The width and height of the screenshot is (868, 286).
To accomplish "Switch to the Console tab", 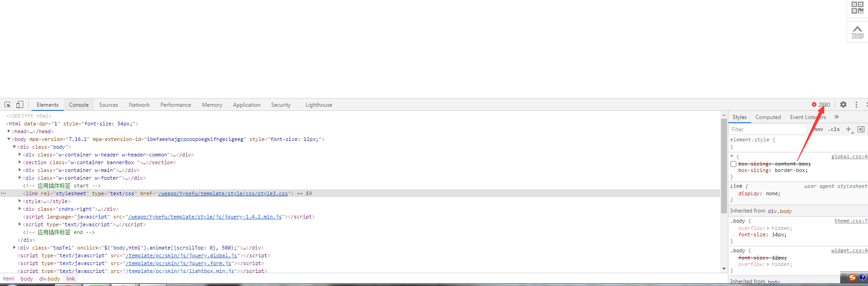I will [x=79, y=105].
